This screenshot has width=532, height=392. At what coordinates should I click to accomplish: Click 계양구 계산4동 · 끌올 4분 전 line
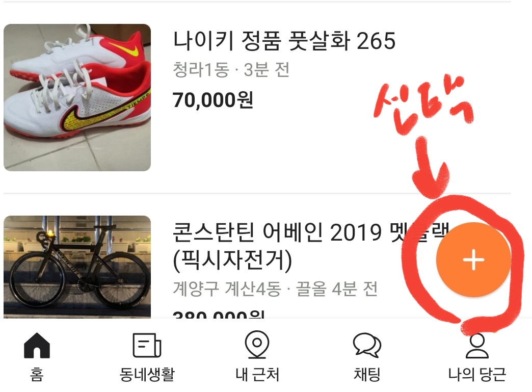pyautogui.click(x=275, y=289)
